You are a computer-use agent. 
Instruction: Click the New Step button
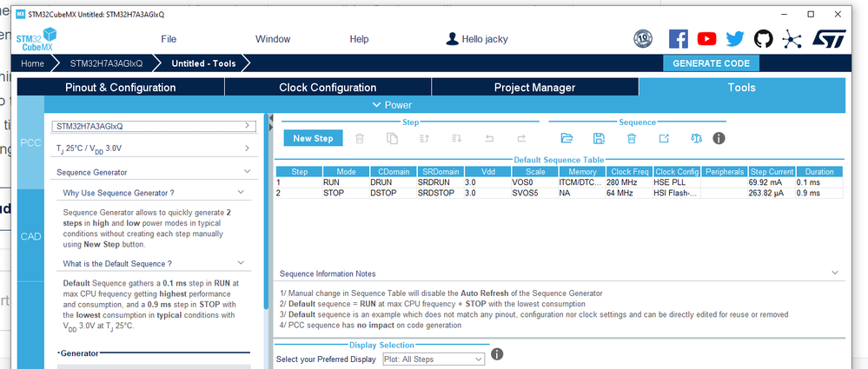pos(314,138)
